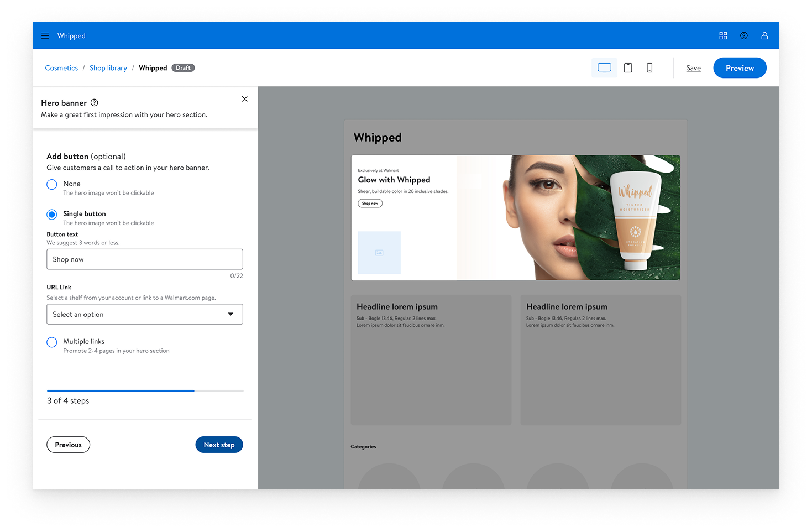Screen dimensions: 812x532
Task: Select the None button option
Action: point(52,185)
